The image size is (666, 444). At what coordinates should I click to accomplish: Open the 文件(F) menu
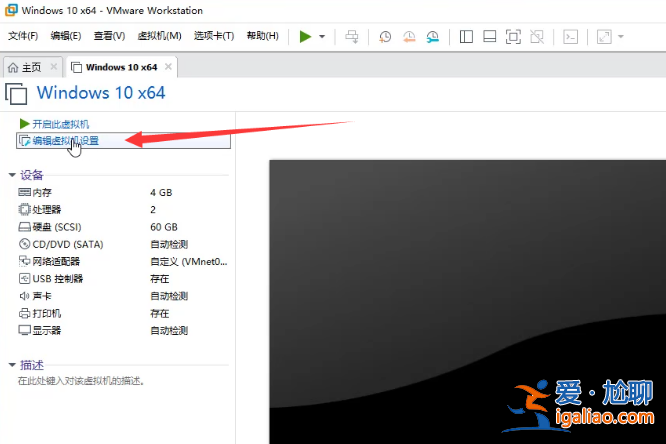(23, 36)
